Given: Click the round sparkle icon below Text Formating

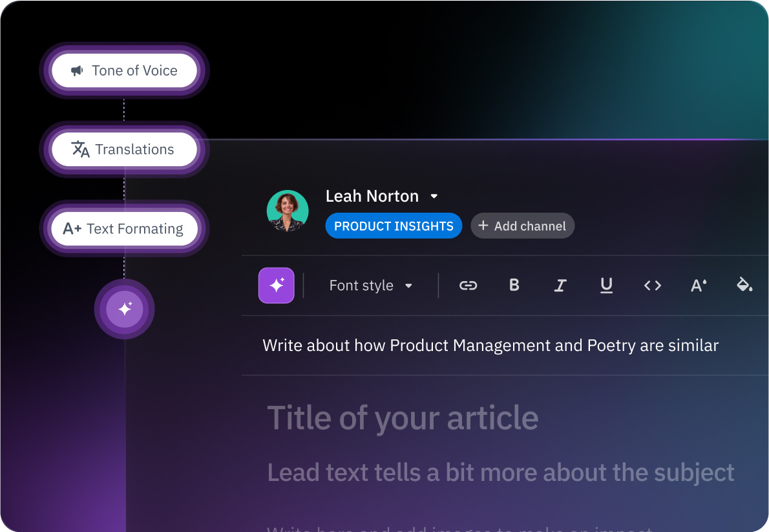Looking at the screenshot, I should [x=124, y=309].
